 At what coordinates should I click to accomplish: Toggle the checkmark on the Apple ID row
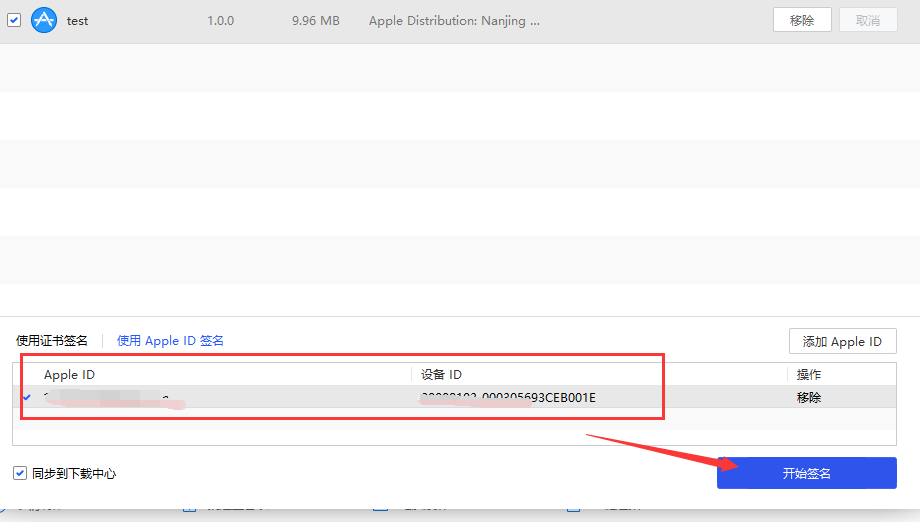pyautogui.click(x=26, y=398)
